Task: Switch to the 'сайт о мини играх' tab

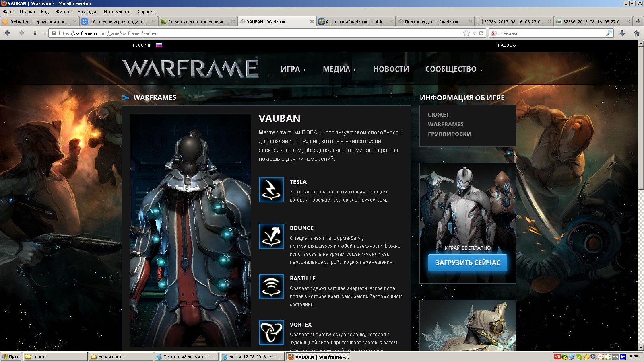Action: tap(119, 22)
